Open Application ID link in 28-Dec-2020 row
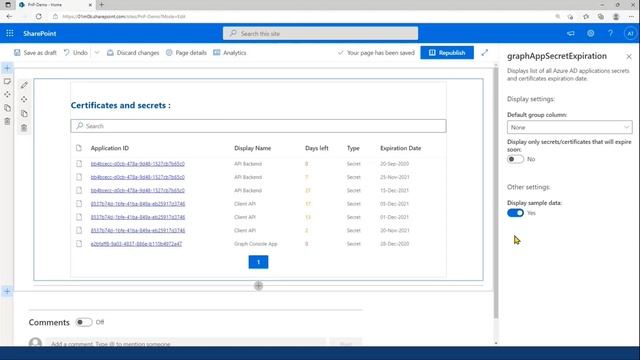Screen dimensions: 640x360 (x=136, y=244)
